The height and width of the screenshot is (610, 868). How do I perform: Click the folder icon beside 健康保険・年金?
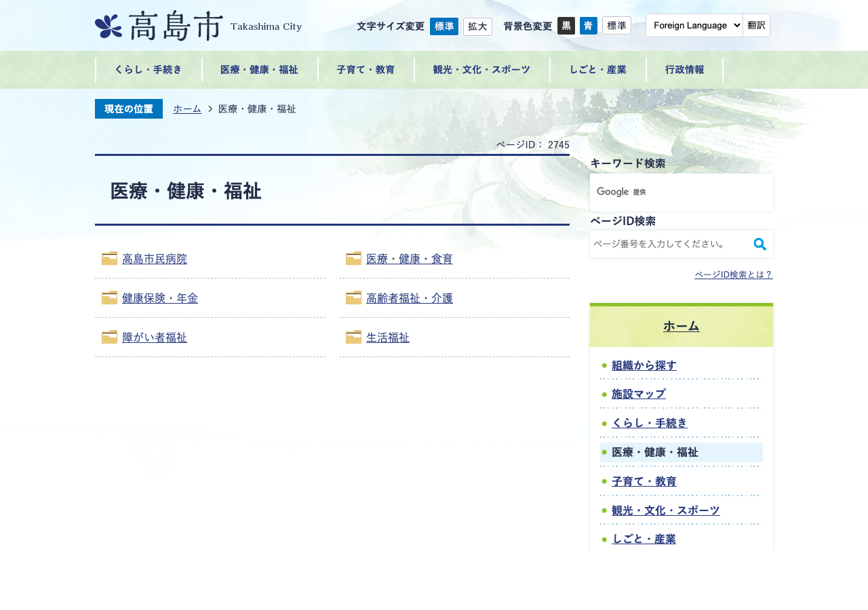click(x=109, y=298)
